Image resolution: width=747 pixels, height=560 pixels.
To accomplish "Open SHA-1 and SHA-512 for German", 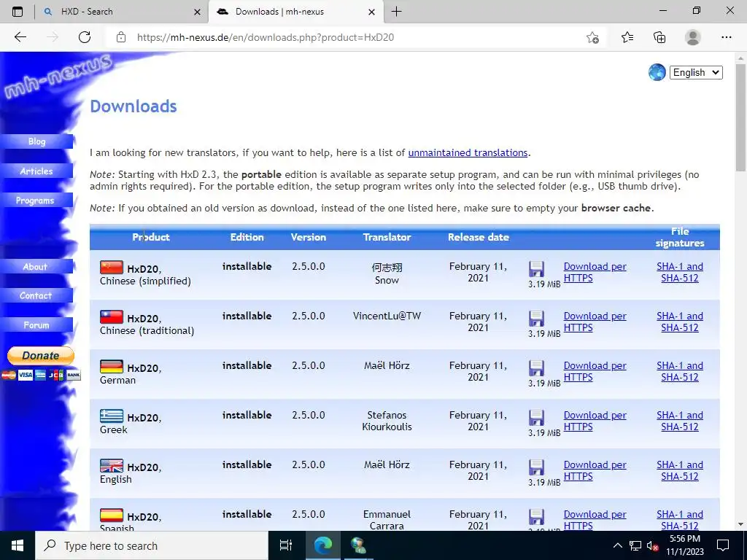I will [x=680, y=371].
